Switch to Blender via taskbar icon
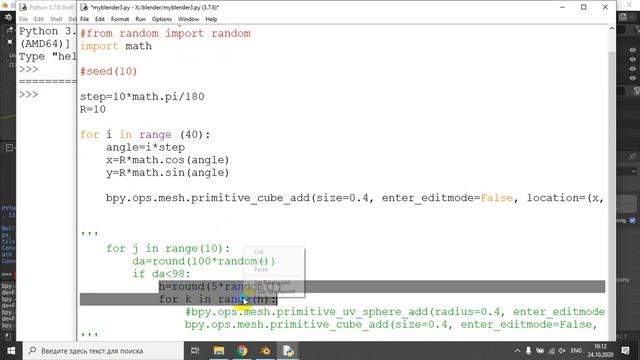 point(265,351)
